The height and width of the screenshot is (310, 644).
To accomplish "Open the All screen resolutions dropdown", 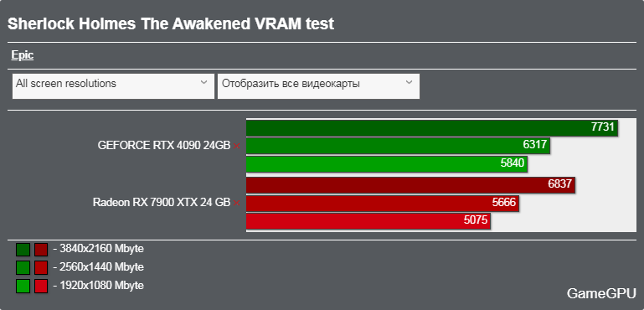I will pyautogui.click(x=113, y=86).
